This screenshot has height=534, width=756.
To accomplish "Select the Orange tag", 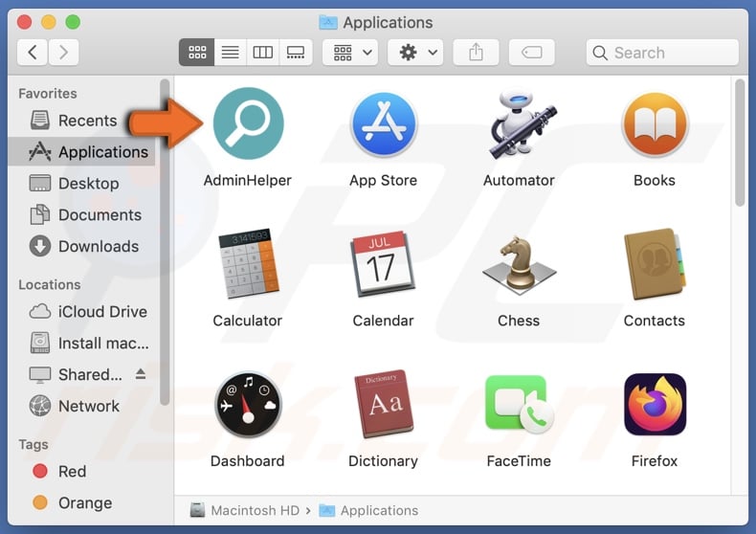I will click(x=82, y=502).
